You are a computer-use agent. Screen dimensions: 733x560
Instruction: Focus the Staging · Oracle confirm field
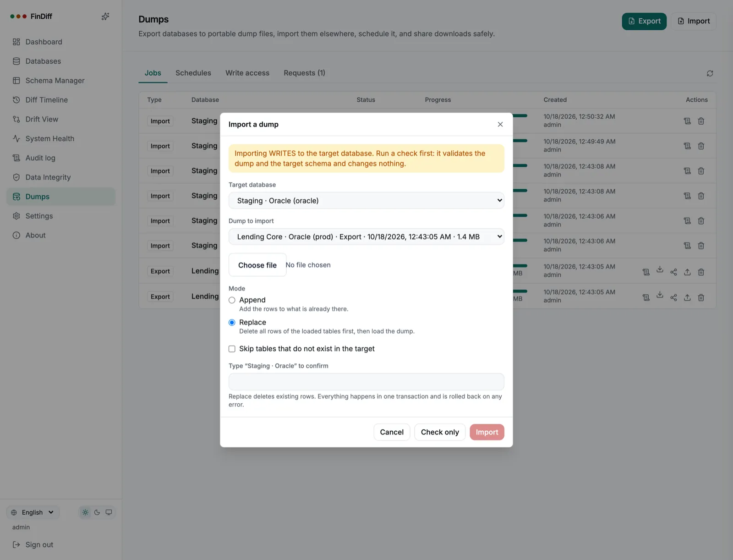pyautogui.click(x=366, y=382)
